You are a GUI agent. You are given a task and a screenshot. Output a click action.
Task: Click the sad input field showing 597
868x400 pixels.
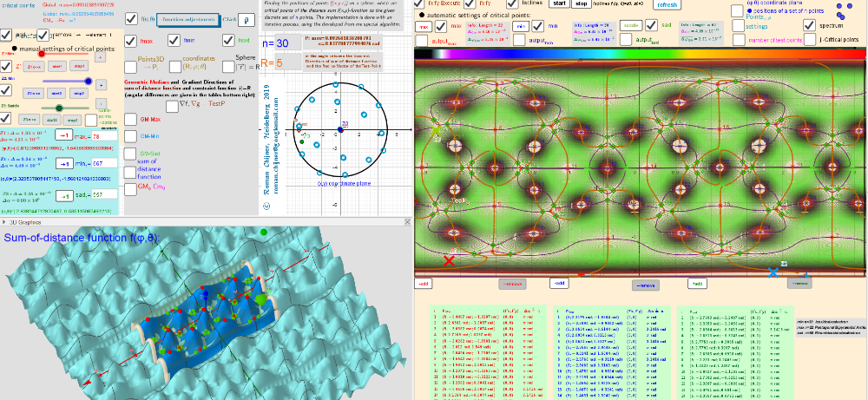[x=105, y=194]
